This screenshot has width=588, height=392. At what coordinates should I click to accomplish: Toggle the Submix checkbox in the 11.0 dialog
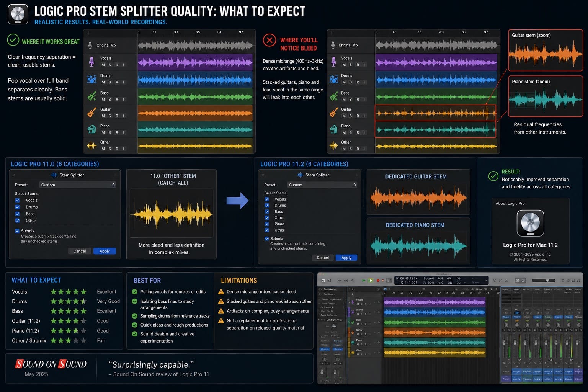pos(17,231)
